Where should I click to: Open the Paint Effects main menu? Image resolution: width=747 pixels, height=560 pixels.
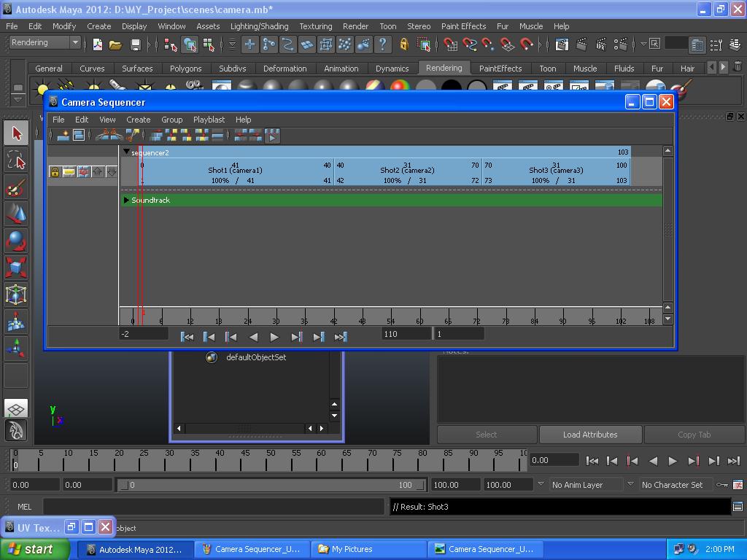pos(463,26)
